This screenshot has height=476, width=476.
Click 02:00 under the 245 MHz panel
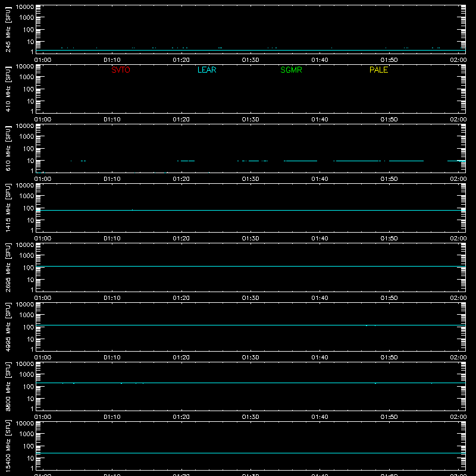click(458, 60)
